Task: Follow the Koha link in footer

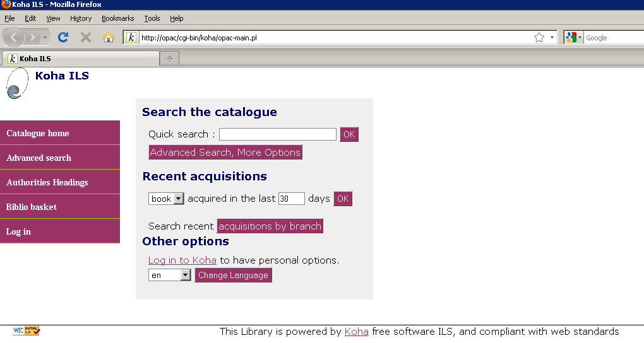Action: click(x=357, y=332)
